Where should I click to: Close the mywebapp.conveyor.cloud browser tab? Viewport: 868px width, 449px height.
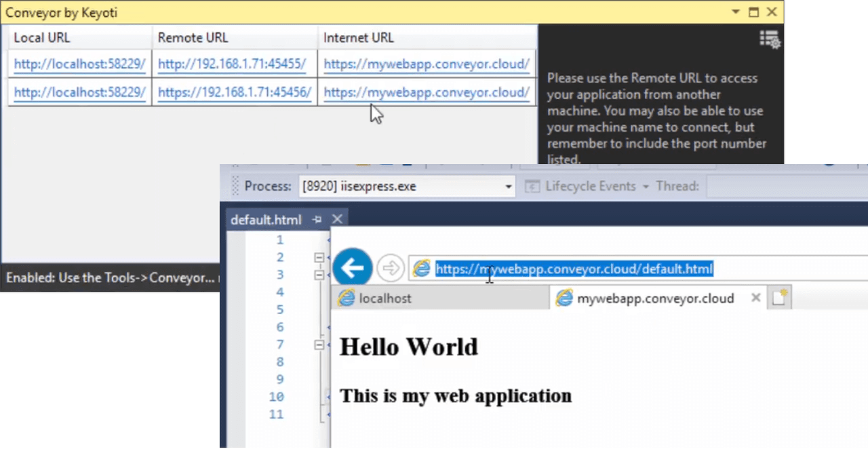tap(755, 298)
